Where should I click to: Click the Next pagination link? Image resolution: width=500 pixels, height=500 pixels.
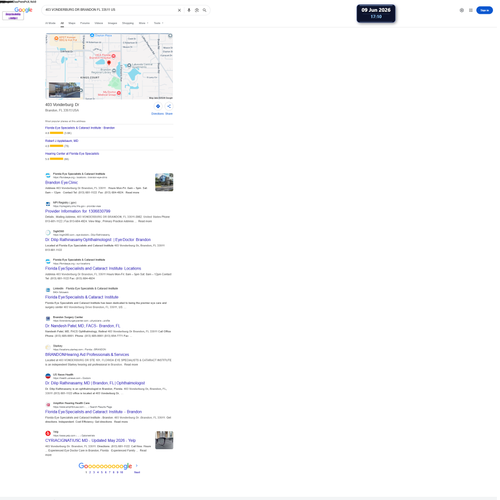tap(137, 472)
